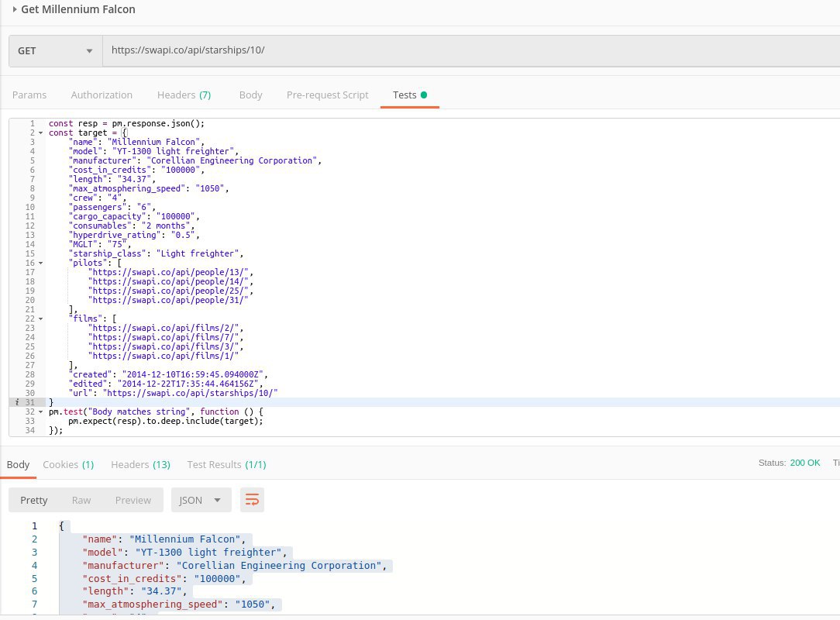Viewport: 840px width, 620px height.
Task: Click the "Body matches string" test name
Action: 139,412
